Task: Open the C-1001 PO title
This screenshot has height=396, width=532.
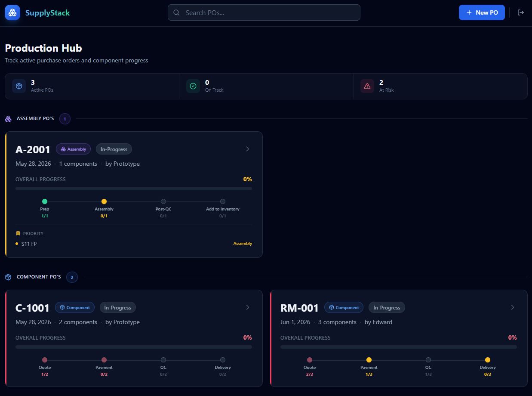Action: 32,308
